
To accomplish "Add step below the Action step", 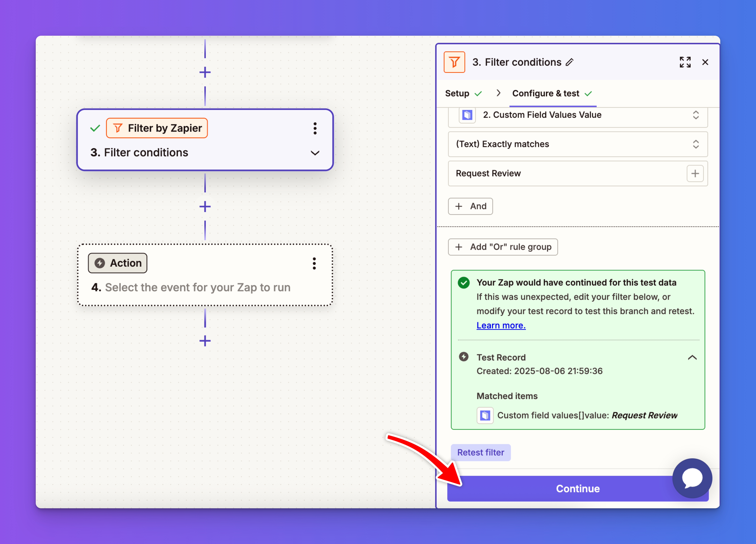I will [205, 341].
